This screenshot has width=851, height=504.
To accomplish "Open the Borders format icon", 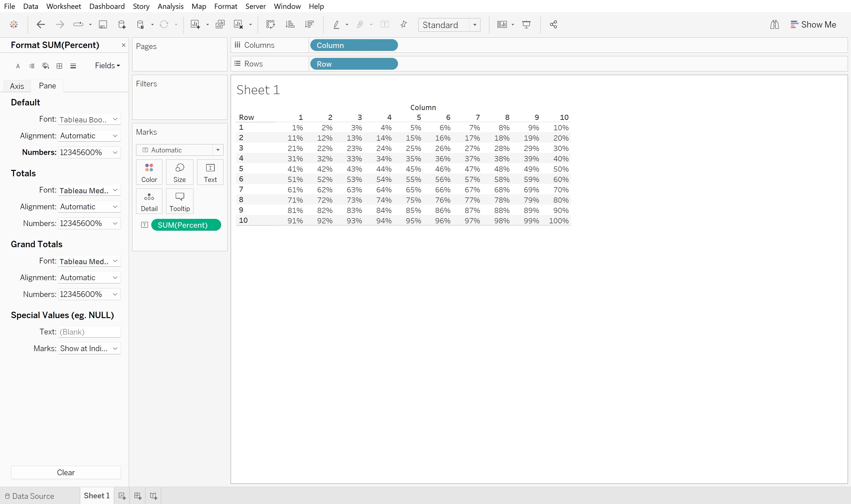I will pos(59,66).
